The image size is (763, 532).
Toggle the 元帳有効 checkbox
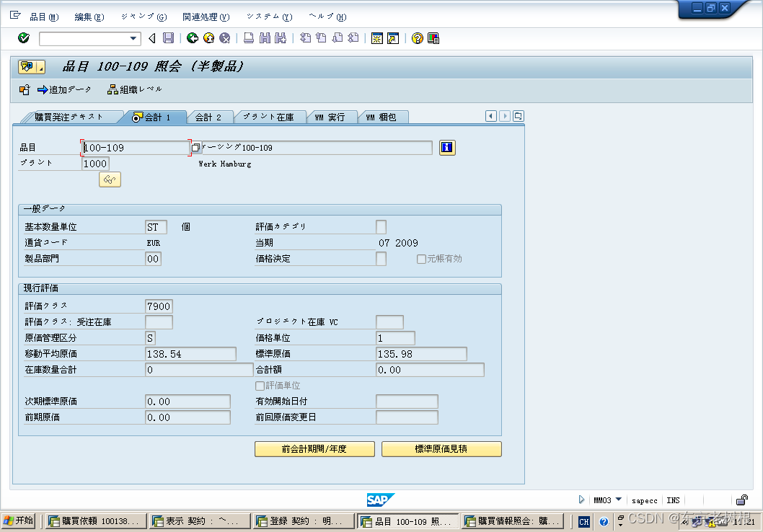421,260
